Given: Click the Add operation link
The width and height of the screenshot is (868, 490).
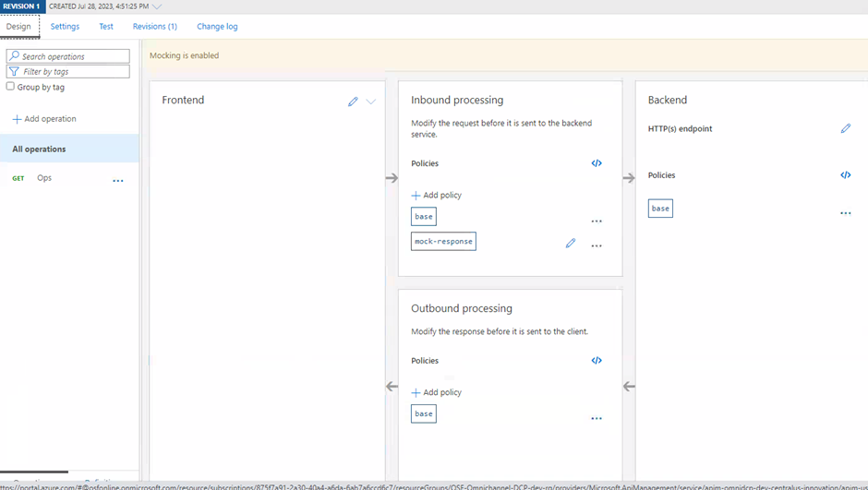Looking at the screenshot, I should tap(51, 119).
